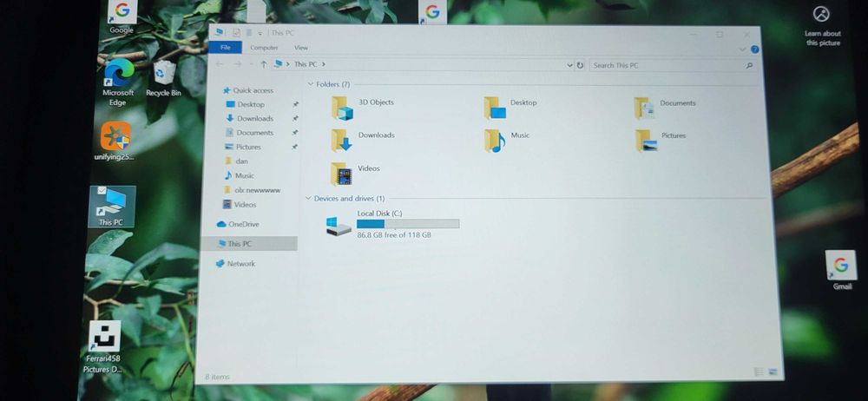Image resolution: width=868 pixels, height=401 pixels.
Task: Open the Downloads folder icon in Folders
Action: 342,140
